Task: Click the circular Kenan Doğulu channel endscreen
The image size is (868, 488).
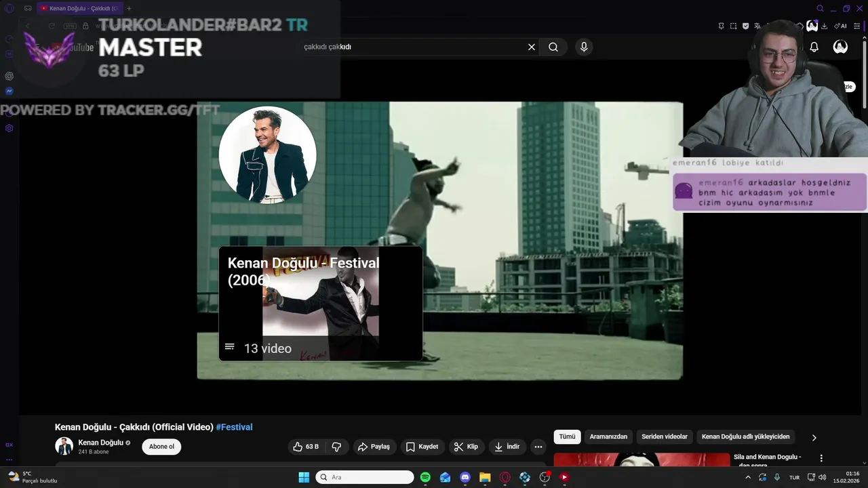Action: tap(267, 155)
